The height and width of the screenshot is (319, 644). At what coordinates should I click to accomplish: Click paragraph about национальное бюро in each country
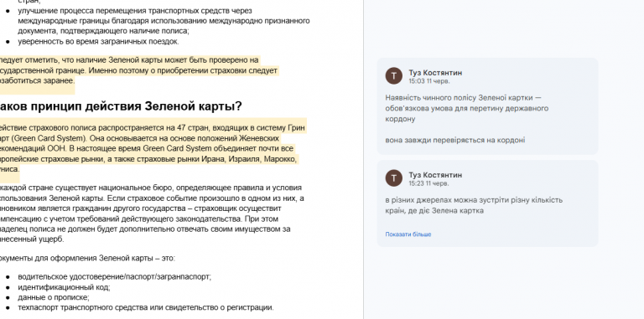click(152, 214)
